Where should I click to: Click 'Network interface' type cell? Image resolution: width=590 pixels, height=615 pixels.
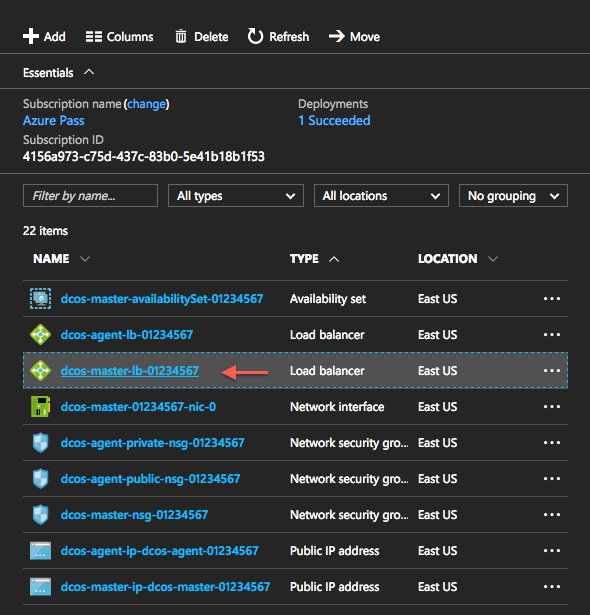click(337, 407)
